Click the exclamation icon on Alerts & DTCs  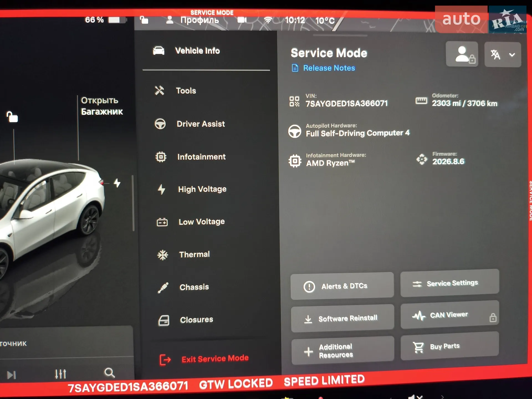(x=309, y=287)
